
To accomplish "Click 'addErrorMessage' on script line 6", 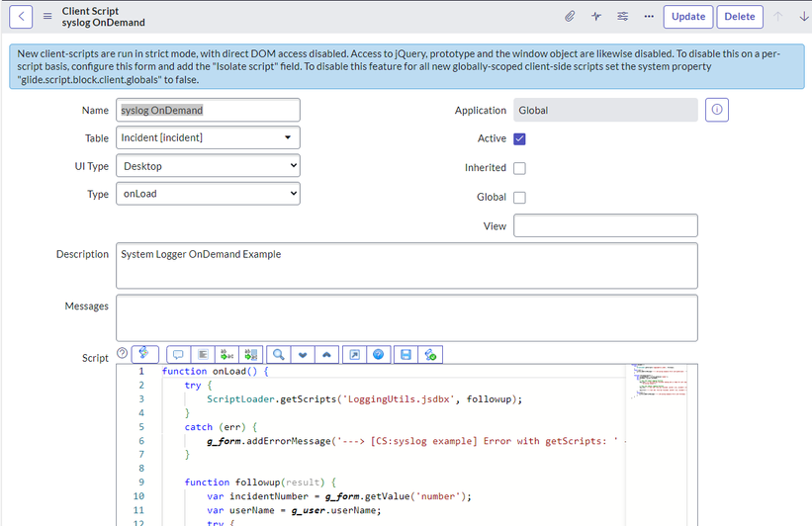I will coord(289,441).
